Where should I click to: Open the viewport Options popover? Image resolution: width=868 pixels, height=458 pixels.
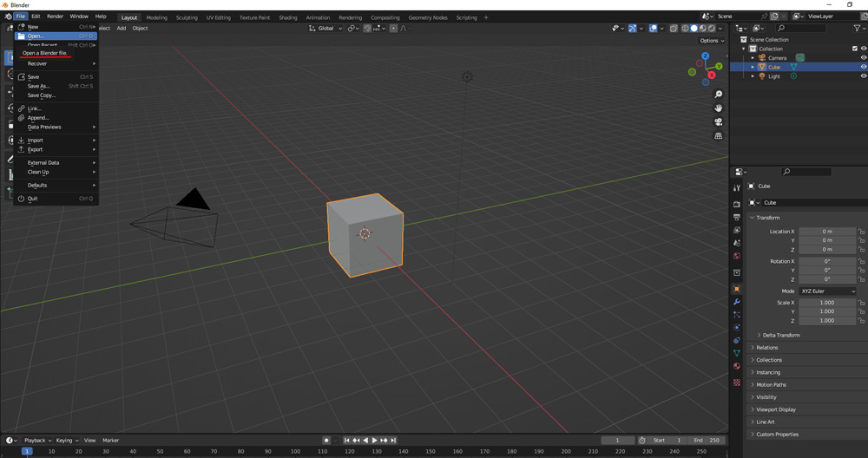pos(711,41)
